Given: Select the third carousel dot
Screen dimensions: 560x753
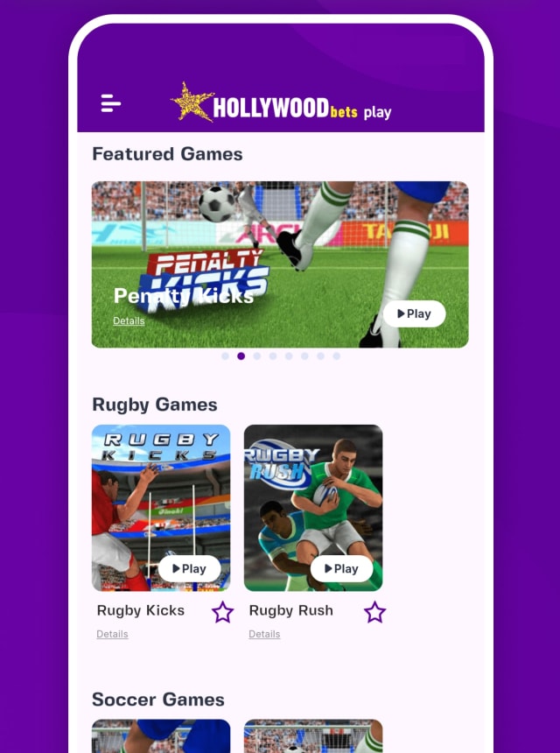Looking at the screenshot, I should click(257, 355).
